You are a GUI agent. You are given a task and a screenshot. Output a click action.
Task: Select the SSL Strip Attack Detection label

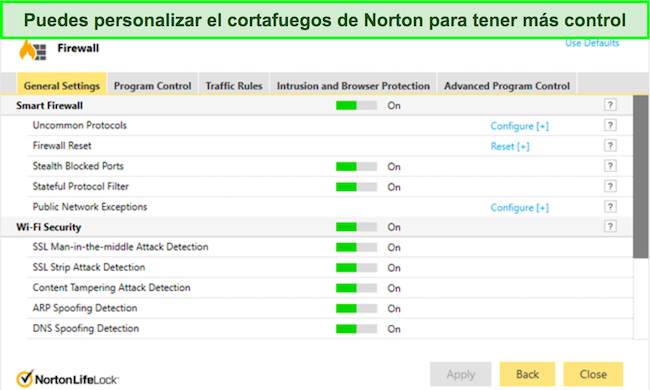click(x=89, y=267)
